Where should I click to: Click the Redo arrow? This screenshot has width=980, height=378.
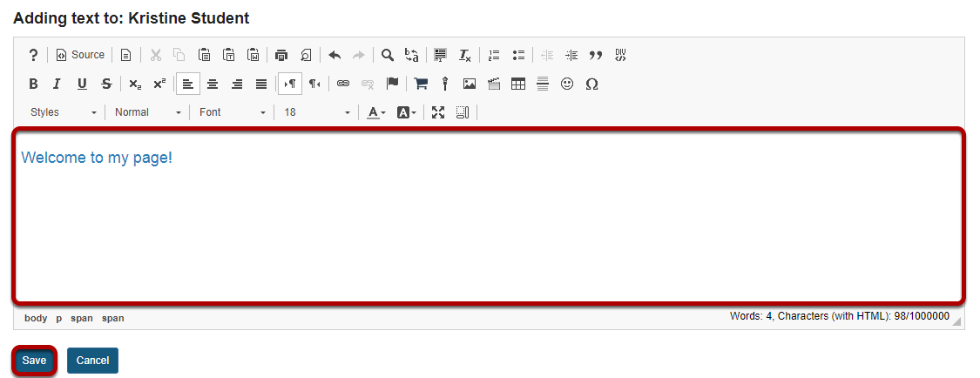[359, 55]
